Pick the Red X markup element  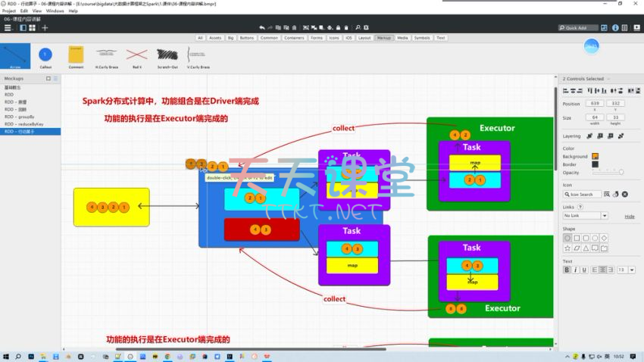point(136,55)
